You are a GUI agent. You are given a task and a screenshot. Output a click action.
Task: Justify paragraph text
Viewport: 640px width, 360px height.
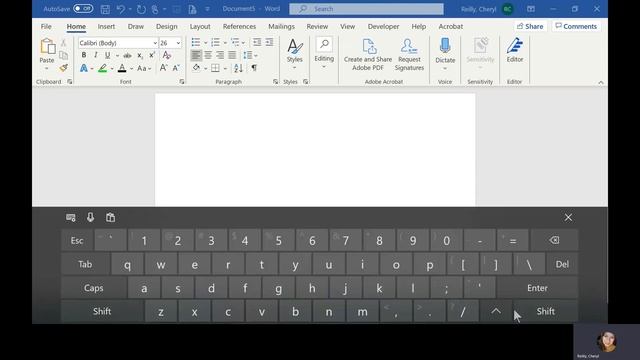click(232, 55)
